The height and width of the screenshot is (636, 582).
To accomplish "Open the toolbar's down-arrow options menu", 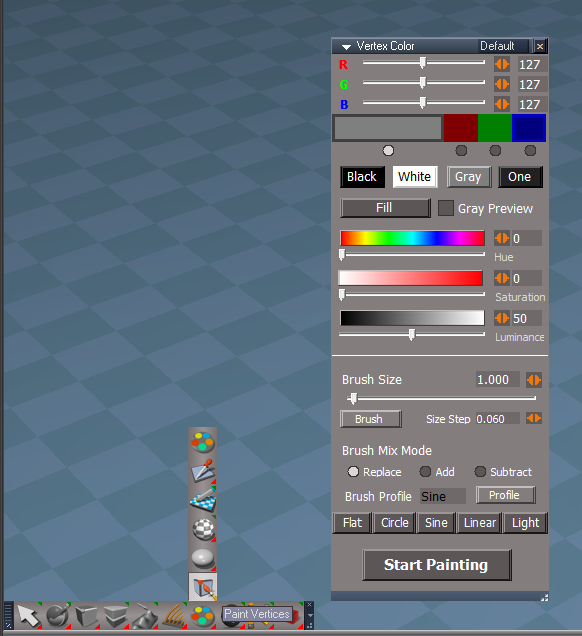I will click(x=310, y=616).
